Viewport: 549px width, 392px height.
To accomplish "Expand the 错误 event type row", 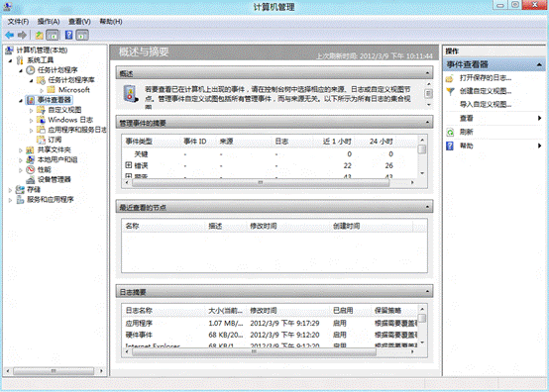I will pos(129,165).
